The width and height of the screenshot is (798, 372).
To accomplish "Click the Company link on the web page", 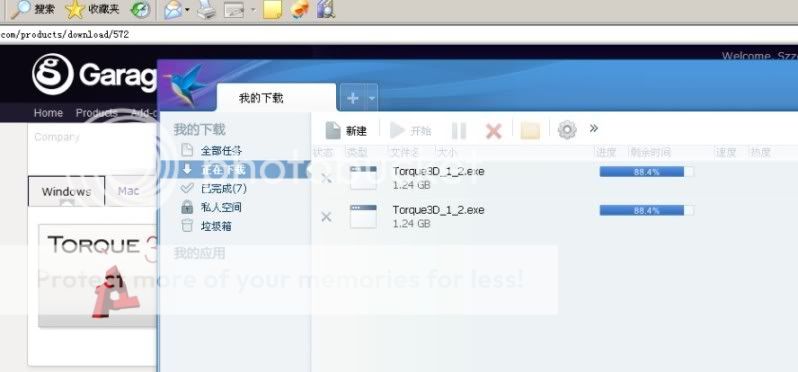I will point(57,137).
